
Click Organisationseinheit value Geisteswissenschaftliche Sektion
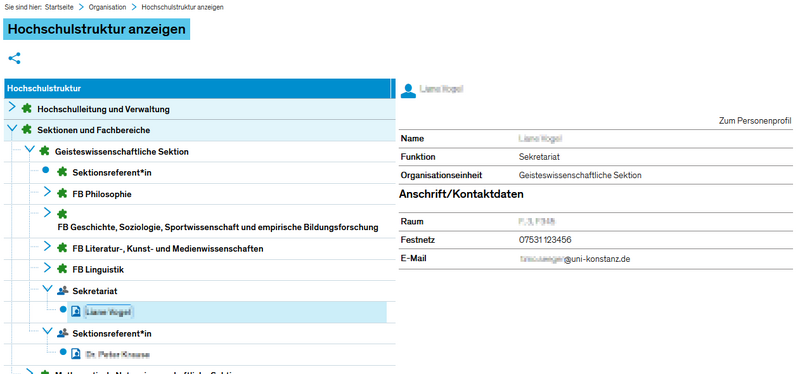pyautogui.click(x=580, y=175)
